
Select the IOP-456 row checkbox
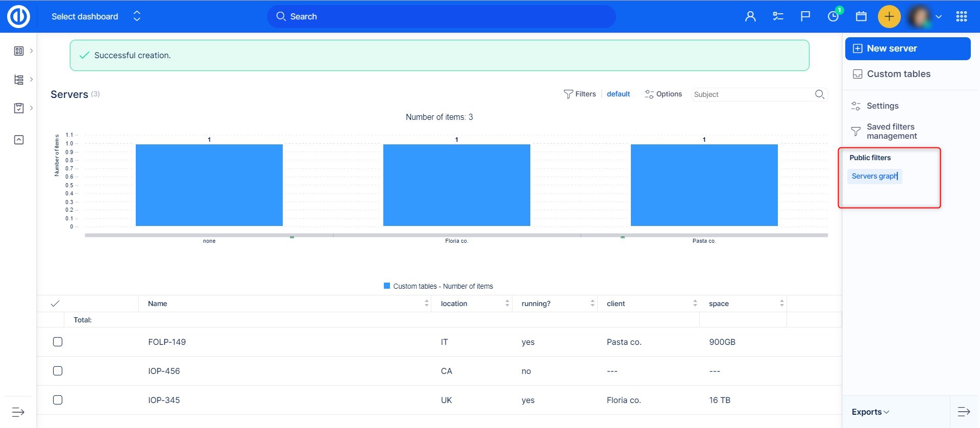[x=58, y=371]
